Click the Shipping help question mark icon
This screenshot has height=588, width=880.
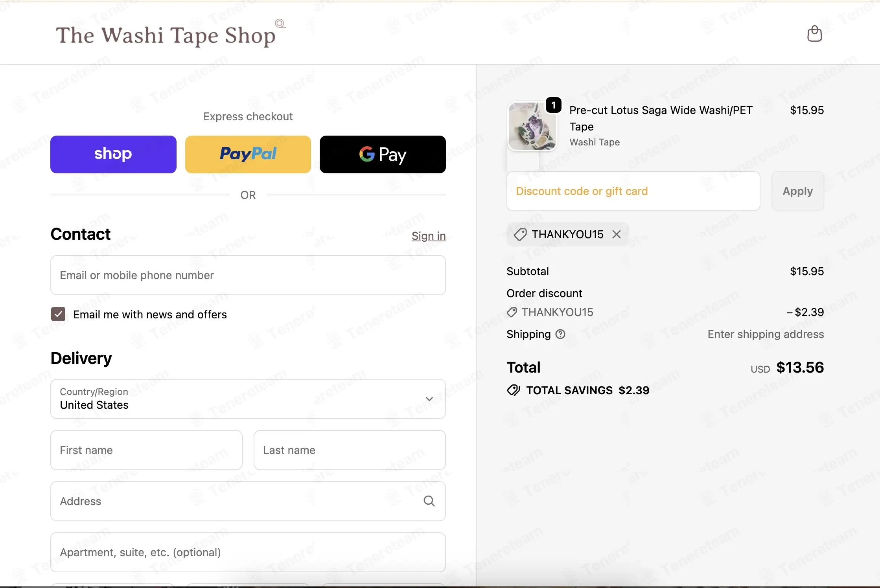coord(560,334)
